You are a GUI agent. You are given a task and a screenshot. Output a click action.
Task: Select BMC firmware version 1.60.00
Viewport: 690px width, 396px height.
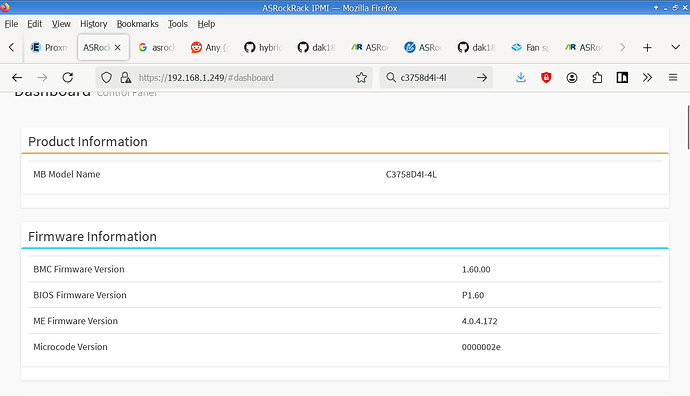click(476, 269)
